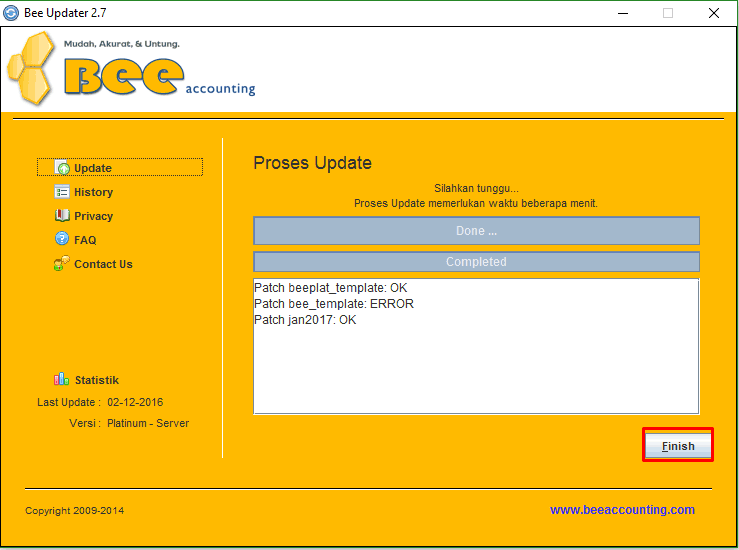
Task: Click the 'Completed' progress bar
Action: point(476,262)
